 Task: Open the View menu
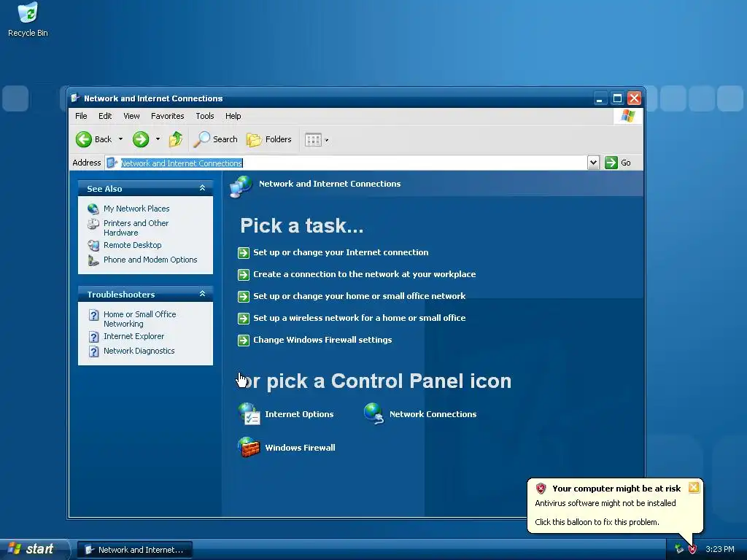click(131, 116)
